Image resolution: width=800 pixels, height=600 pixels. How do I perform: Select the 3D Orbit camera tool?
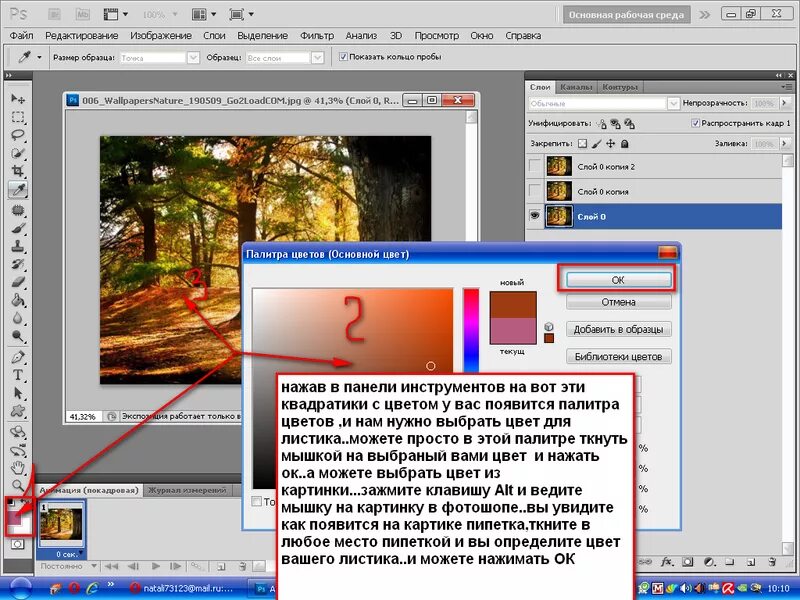[18, 450]
